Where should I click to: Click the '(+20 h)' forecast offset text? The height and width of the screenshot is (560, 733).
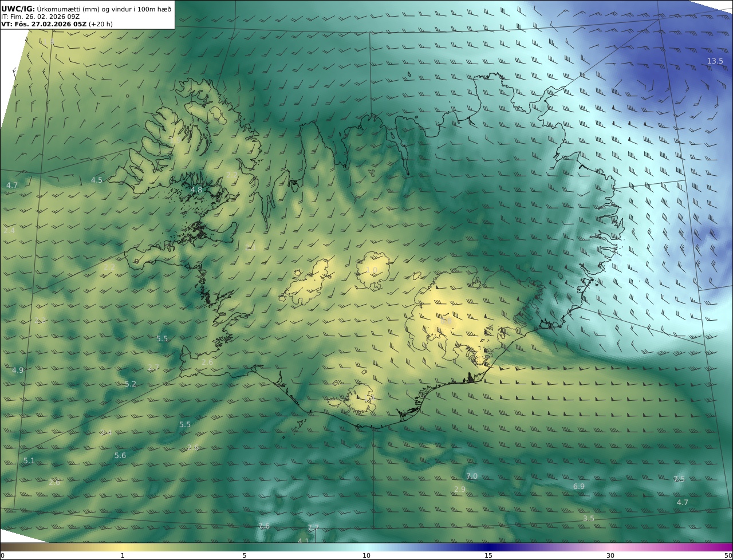101,24
